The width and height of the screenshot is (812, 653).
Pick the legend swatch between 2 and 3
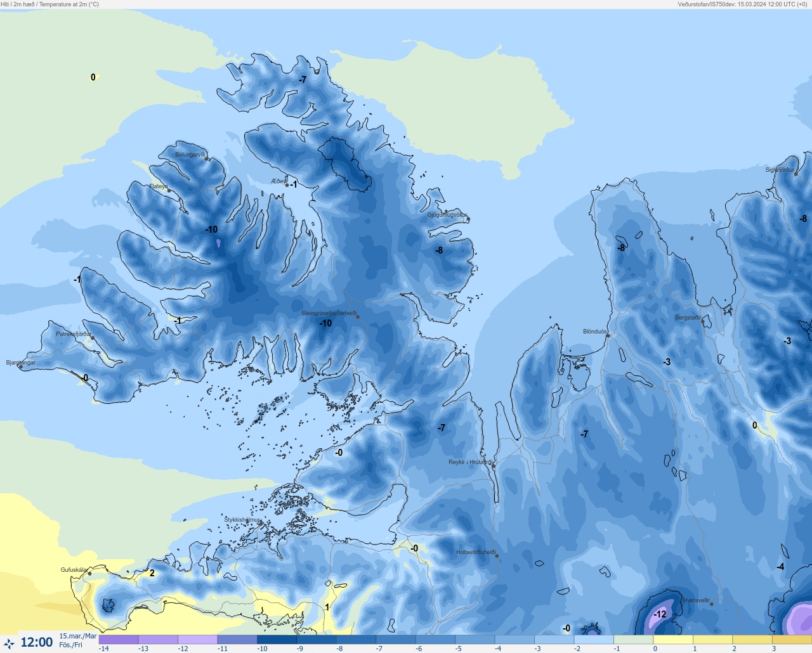pyautogui.click(x=752, y=640)
